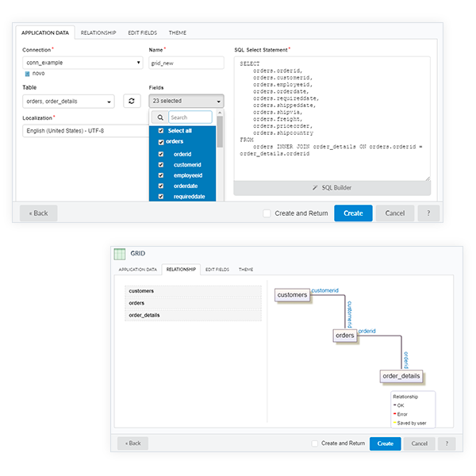Click the orders node in relationship diagram
The width and height of the screenshot is (476, 476).
[x=344, y=336]
